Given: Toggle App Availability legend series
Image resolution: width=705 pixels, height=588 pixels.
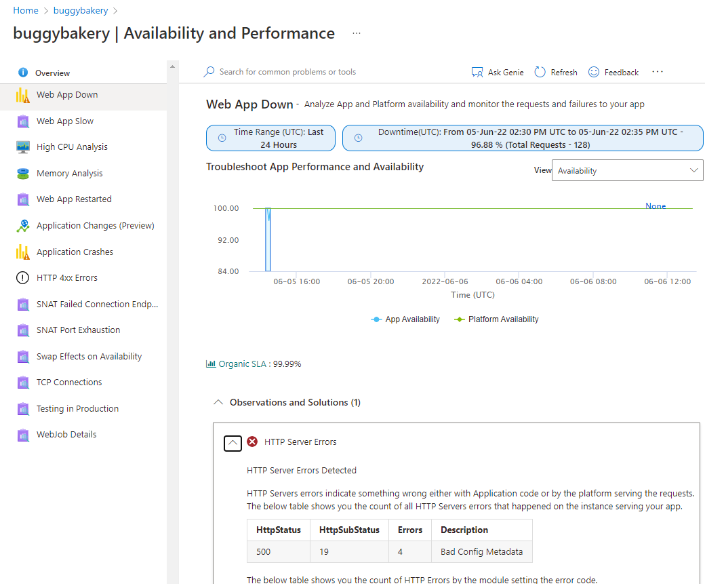Looking at the screenshot, I should (405, 319).
